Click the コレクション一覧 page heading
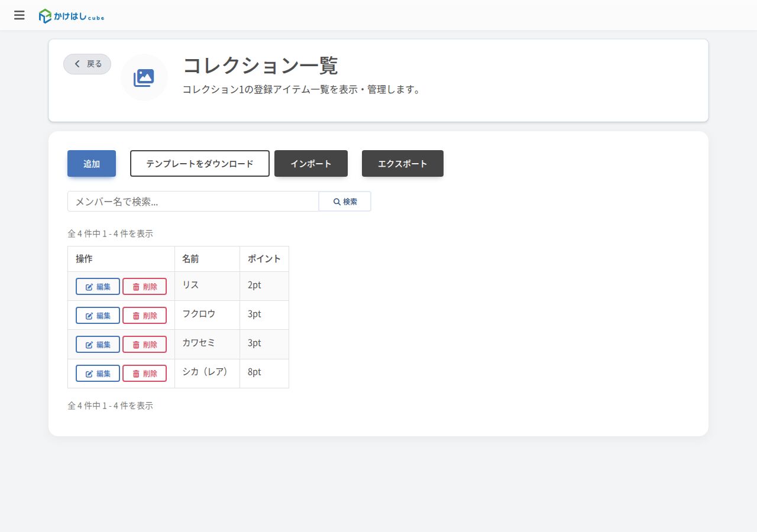 click(x=260, y=66)
